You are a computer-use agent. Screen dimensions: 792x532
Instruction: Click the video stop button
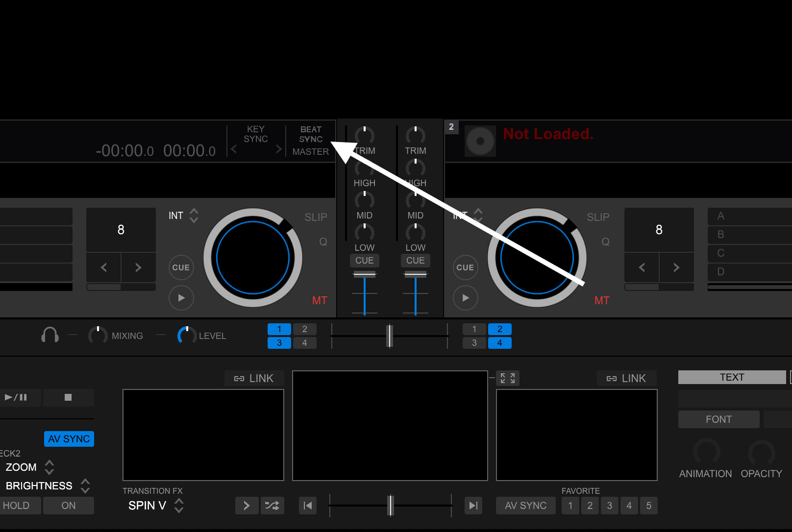pos(68,397)
